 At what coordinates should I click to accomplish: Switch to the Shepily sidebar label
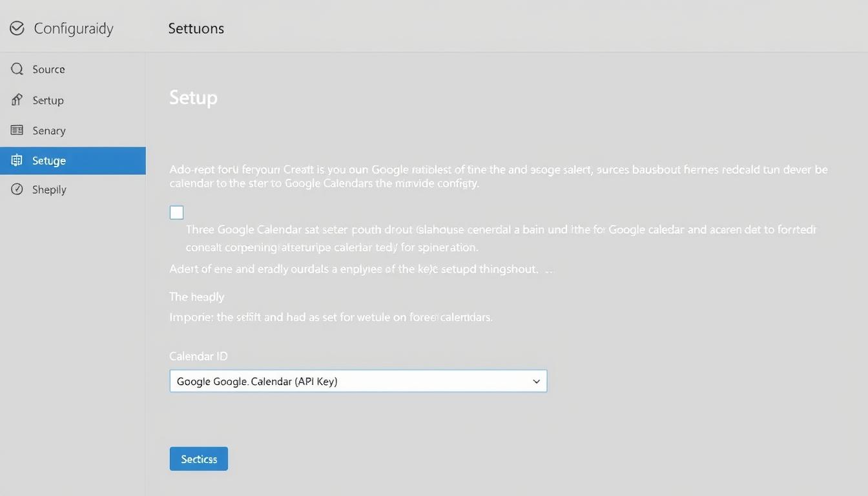tap(49, 189)
